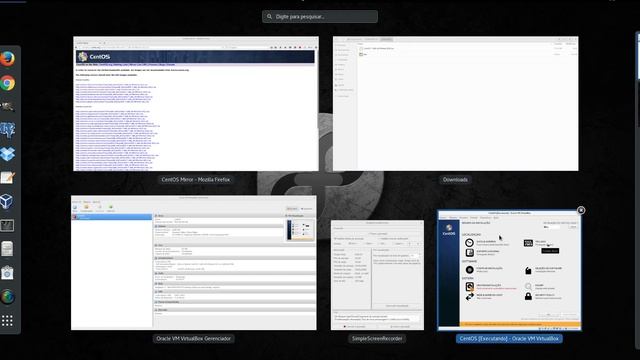Viewport: 640px width, 360px height.
Task: Close the CentOS VirtualBox window thumbnail
Action: click(x=581, y=210)
